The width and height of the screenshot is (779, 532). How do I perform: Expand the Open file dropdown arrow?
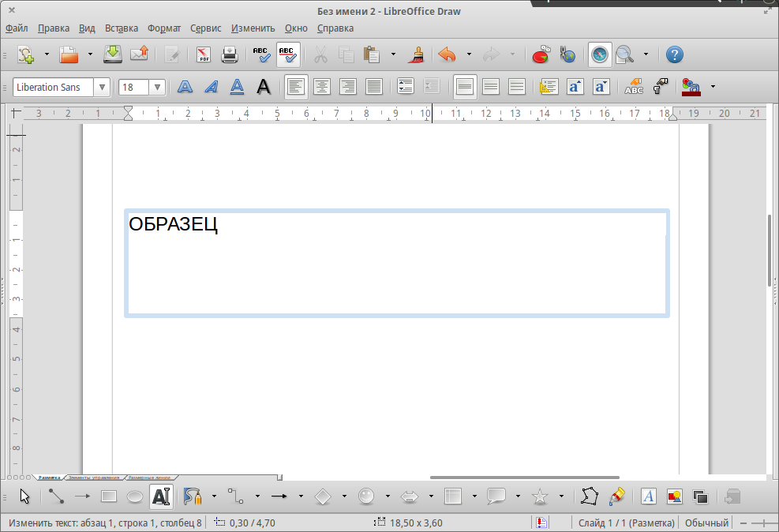pos(90,54)
